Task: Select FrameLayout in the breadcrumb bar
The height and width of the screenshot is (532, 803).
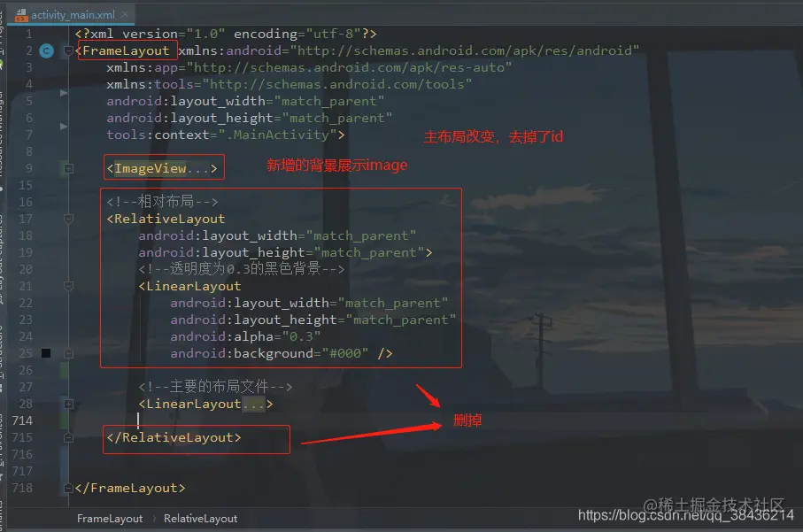Action: 110,519
